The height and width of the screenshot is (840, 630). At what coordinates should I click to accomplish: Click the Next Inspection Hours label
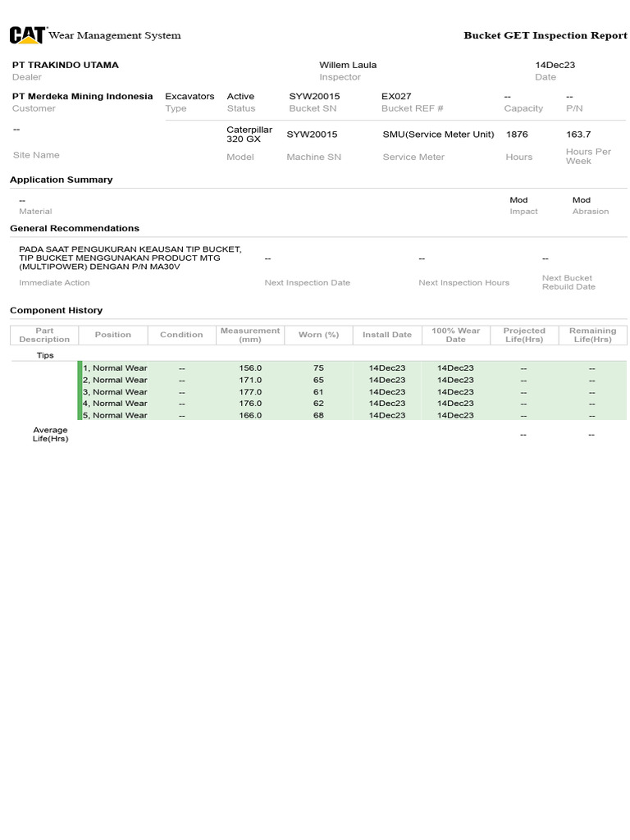464,282
